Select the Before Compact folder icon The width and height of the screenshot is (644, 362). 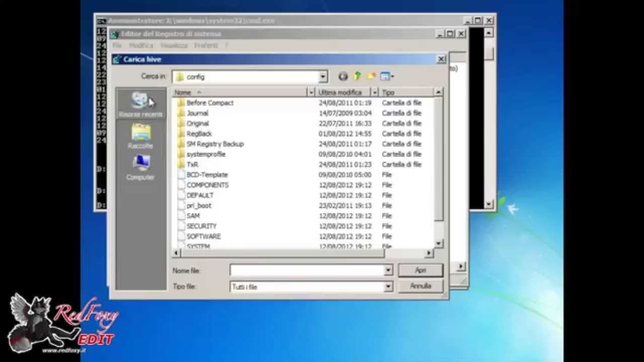(181, 103)
